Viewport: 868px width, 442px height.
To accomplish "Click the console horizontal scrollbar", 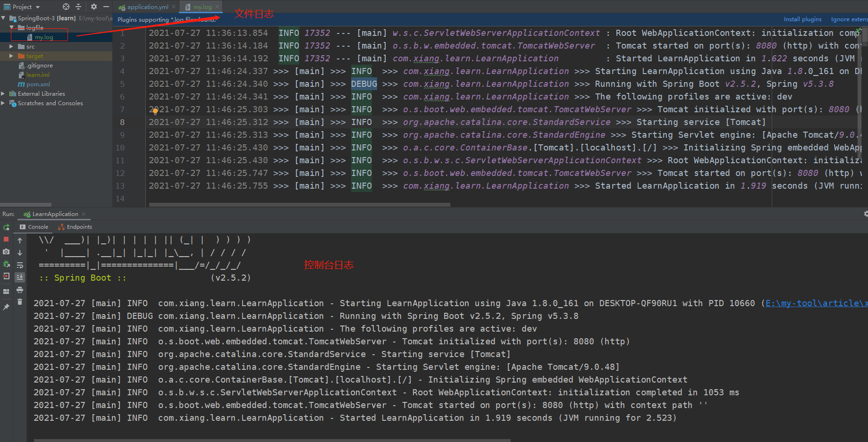I will coord(272,440).
